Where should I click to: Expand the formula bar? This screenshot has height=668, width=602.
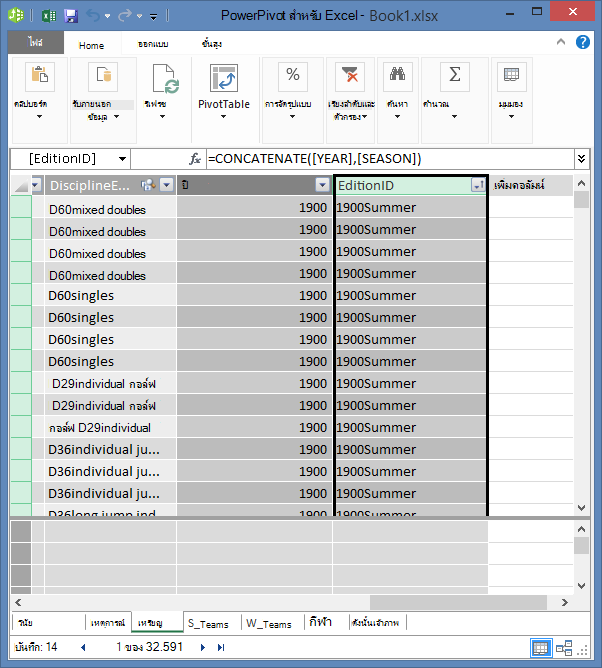[x=582, y=159]
